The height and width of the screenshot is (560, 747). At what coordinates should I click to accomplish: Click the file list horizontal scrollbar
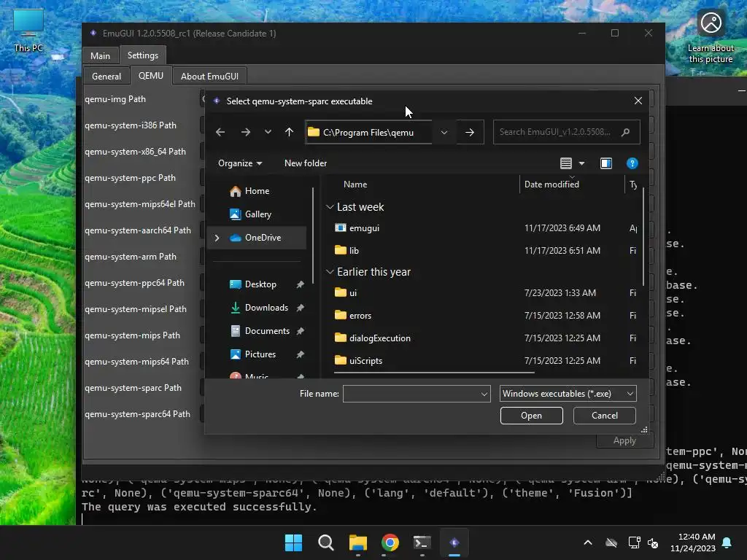434,373
